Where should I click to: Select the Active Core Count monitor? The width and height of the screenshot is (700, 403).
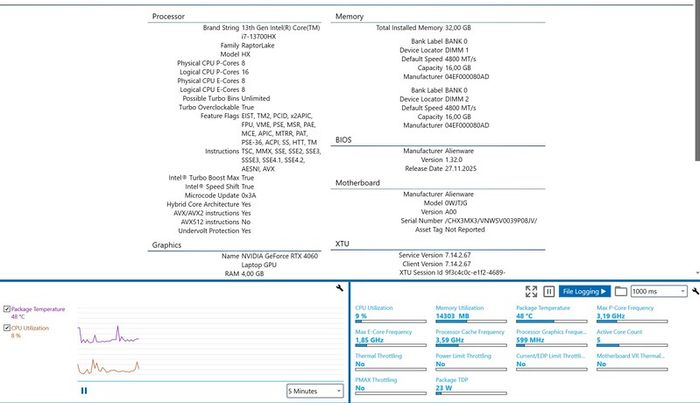(632, 338)
